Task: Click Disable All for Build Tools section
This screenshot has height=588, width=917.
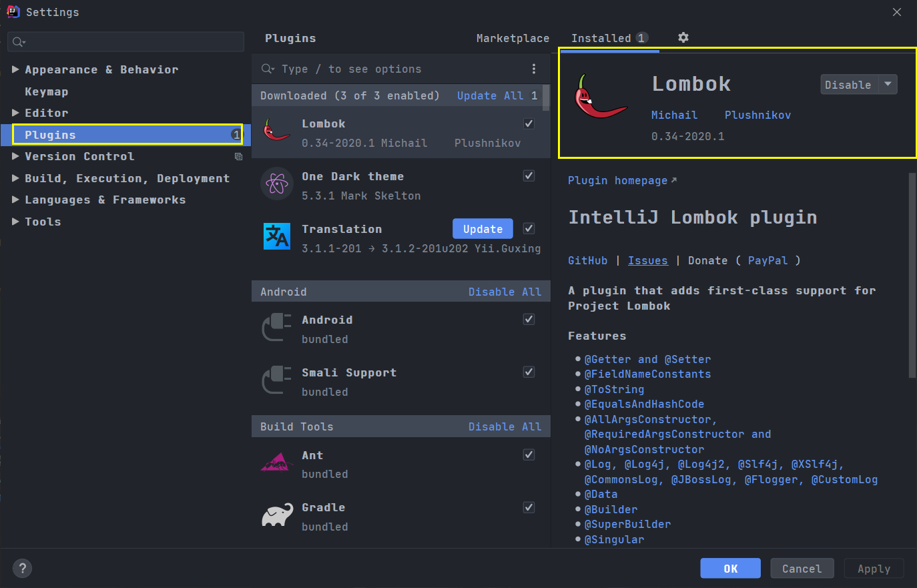Action: coord(505,426)
